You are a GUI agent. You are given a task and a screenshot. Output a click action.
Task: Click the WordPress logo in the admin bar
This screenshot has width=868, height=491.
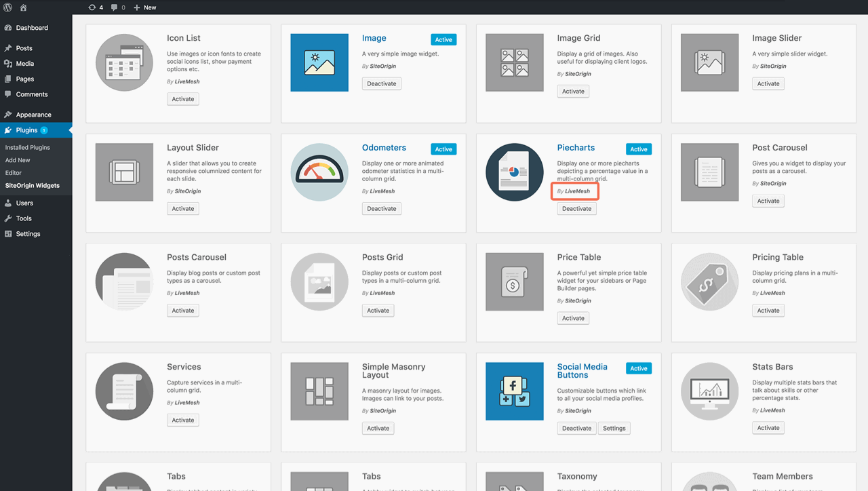(x=7, y=7)
